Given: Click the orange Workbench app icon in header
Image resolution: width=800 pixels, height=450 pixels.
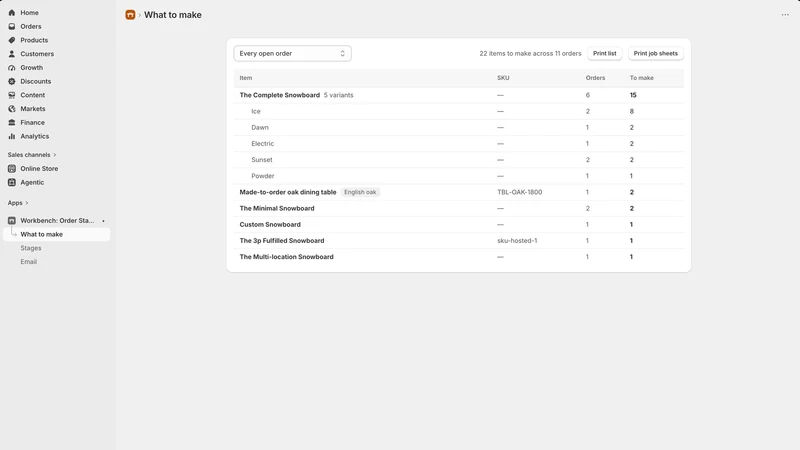Looking at the screenshot, I should (130, 15).
